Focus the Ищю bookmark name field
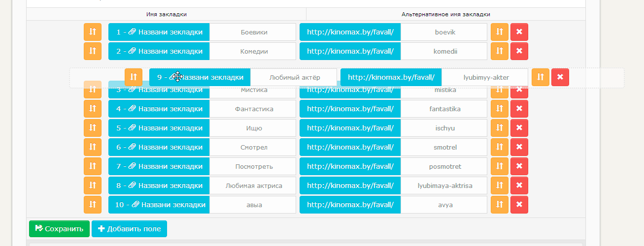Viewport: 644px width, 246px height. (253, 128)
